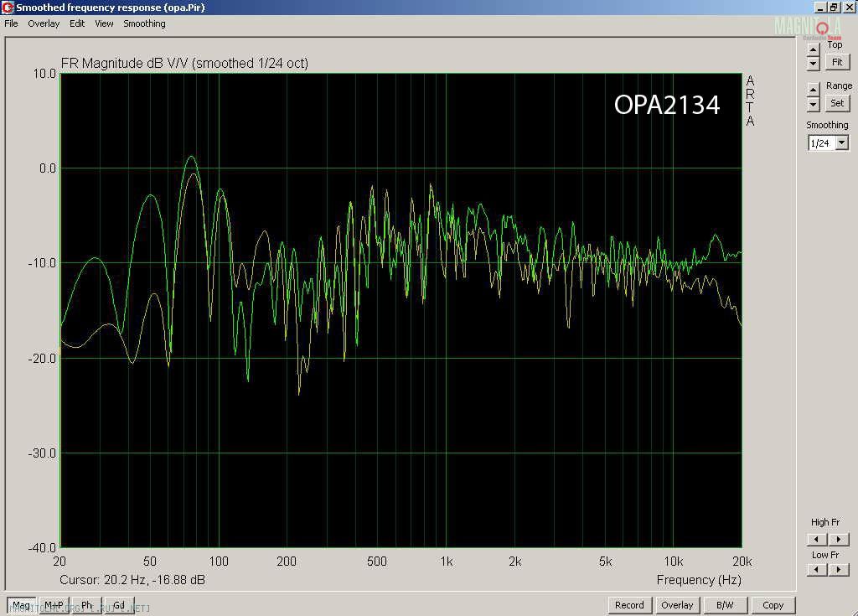858x616 pixels.
Task: Click the '50' frequency axis label
Action: click(x=149, y=562)
